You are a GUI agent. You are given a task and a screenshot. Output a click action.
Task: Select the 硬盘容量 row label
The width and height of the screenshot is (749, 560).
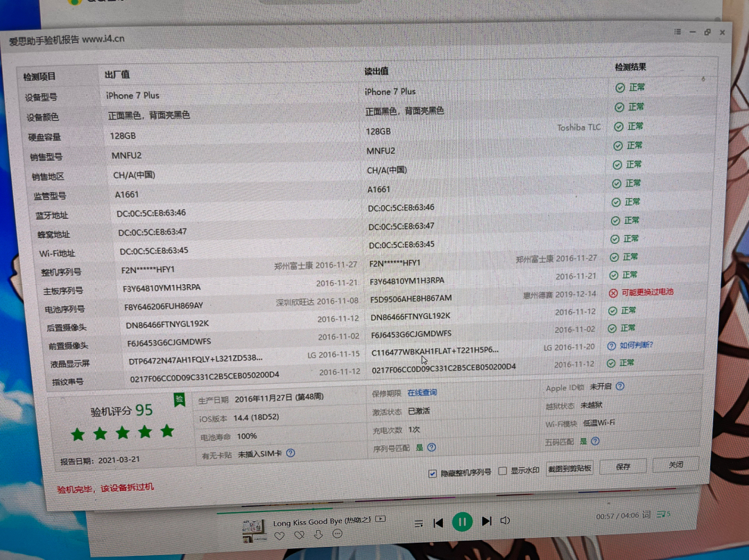pos(44,137)
